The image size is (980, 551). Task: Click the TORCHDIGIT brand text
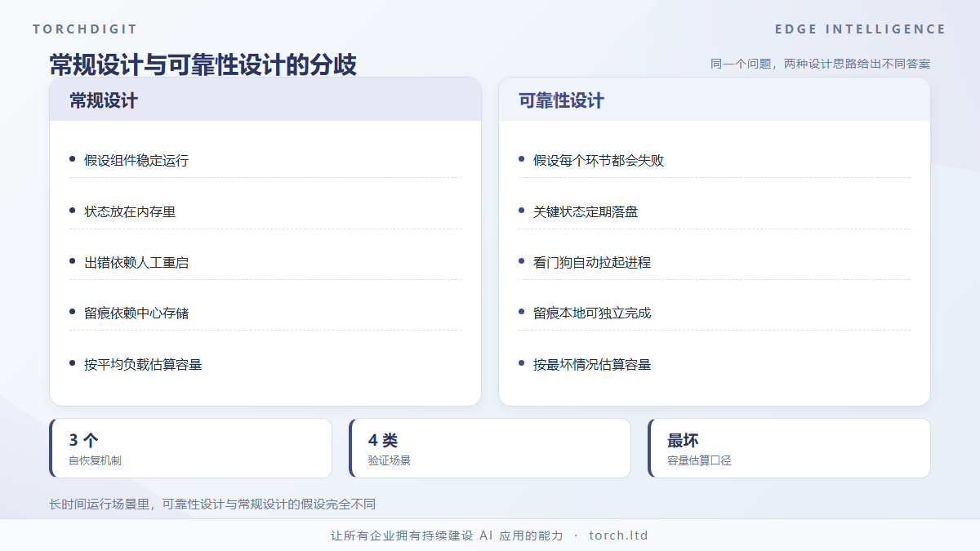click(85, 29)
